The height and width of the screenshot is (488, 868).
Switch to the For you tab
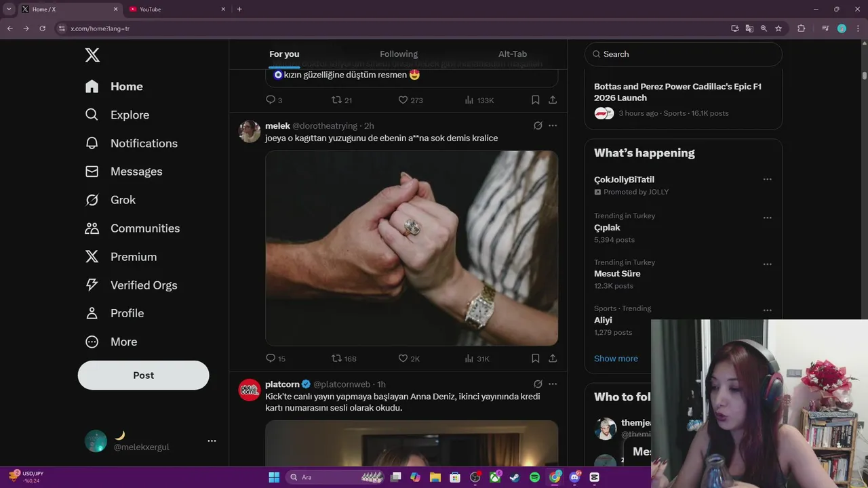coord(284,54)
